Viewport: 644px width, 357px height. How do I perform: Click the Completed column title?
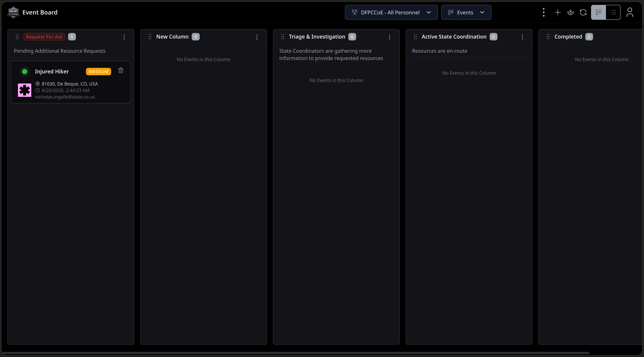568,37
